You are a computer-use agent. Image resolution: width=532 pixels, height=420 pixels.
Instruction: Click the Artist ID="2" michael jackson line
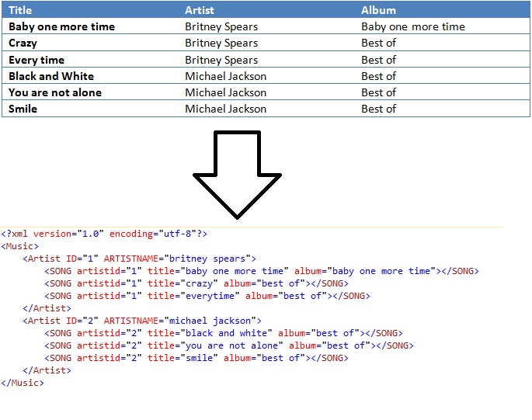tap(142, 321)
